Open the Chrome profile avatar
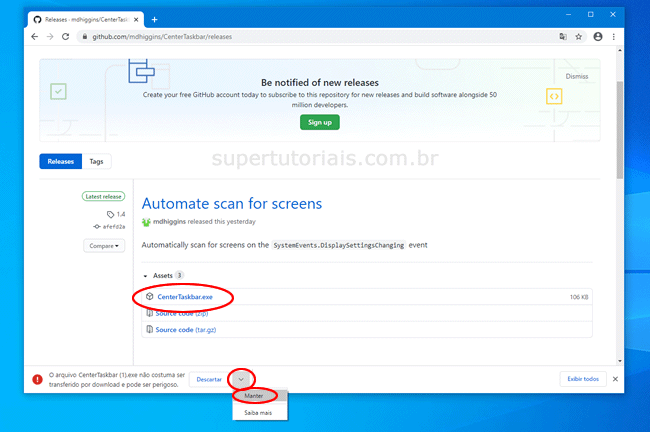This screenshot has height=432, width=650. 597,37
